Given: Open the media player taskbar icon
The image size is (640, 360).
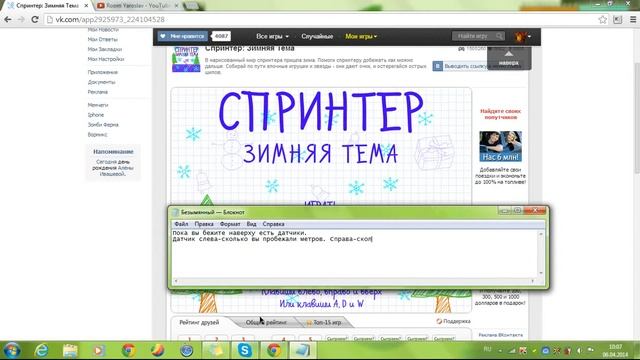Looking at the screenshot, I should [x=99, y=350].
